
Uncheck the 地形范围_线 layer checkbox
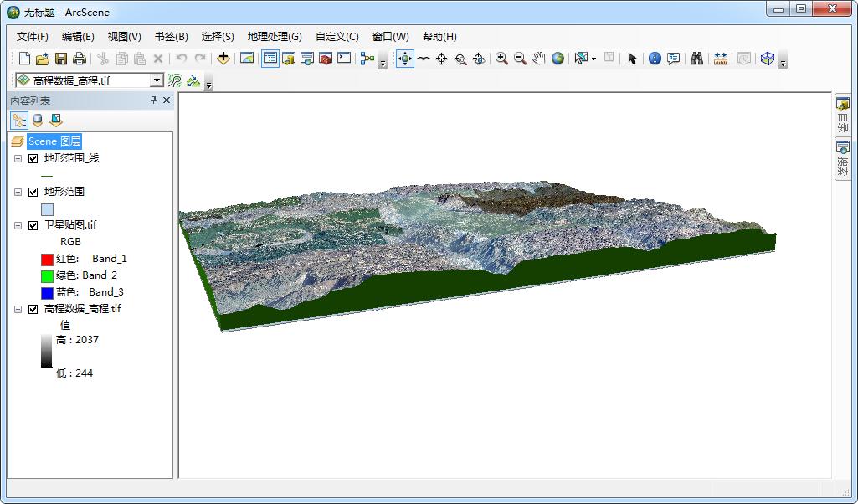[x=33, y=158]
